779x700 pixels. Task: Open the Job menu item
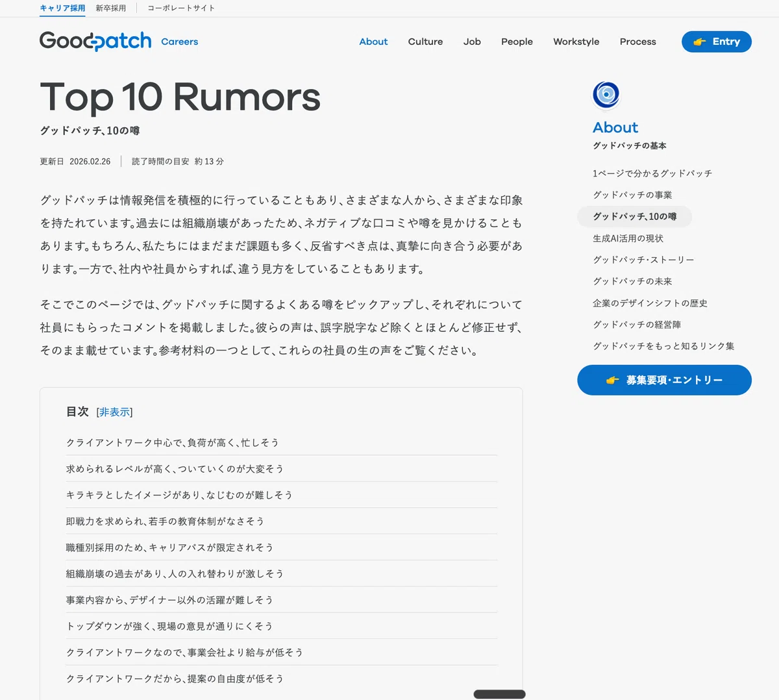pyautogui.click(x=472, y=42)
